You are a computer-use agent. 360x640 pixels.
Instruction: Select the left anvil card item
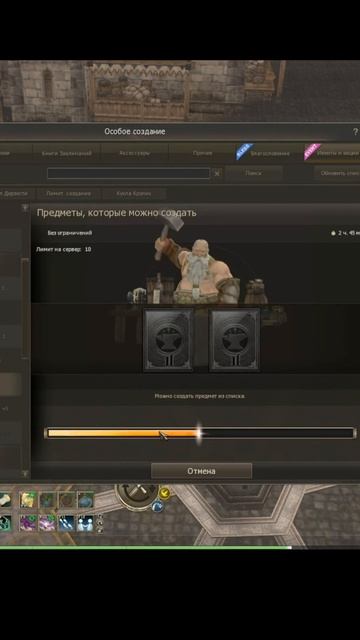pyautogui.click(x=168, y=340)
